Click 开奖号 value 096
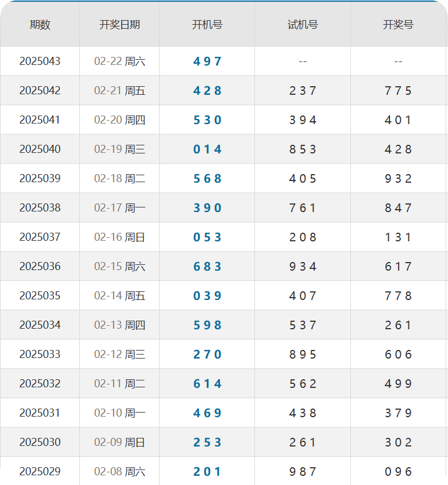The height and width of the screenshot is (485, 448). (398, 471)
